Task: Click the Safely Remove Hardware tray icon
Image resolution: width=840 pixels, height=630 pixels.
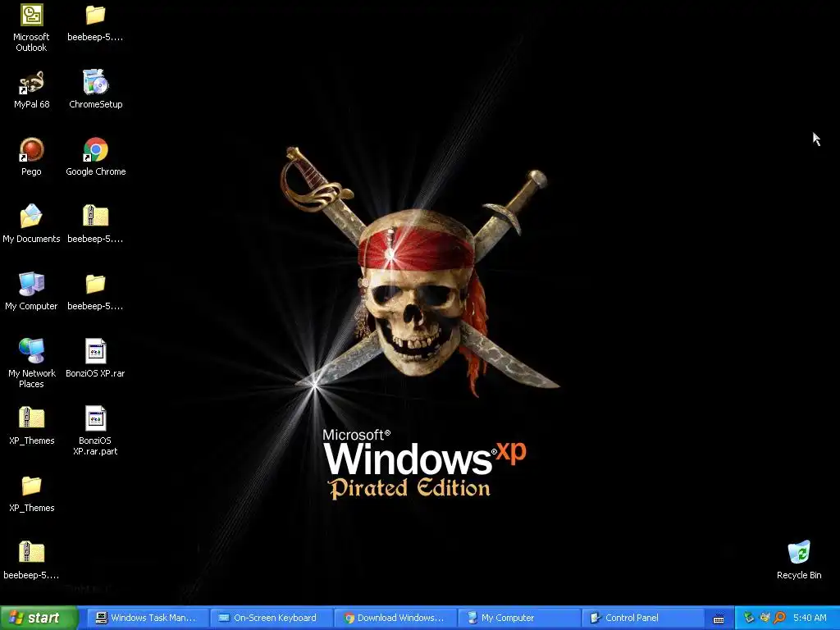Action: (x=749, y=618)
